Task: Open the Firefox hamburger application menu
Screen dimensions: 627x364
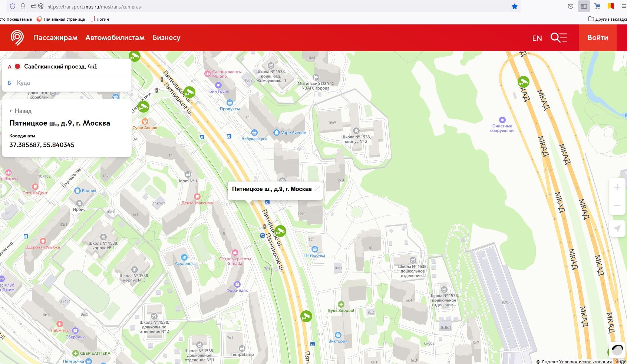Action: click(x=624, y=6)
